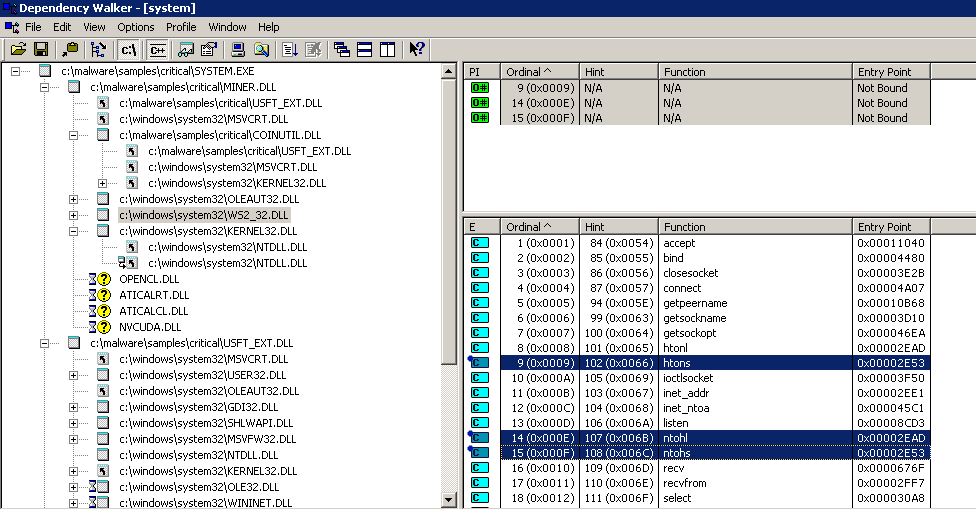Collapse the MINER.DLL tree node
This screenshot has width=976, height=509.
point(44,87)
